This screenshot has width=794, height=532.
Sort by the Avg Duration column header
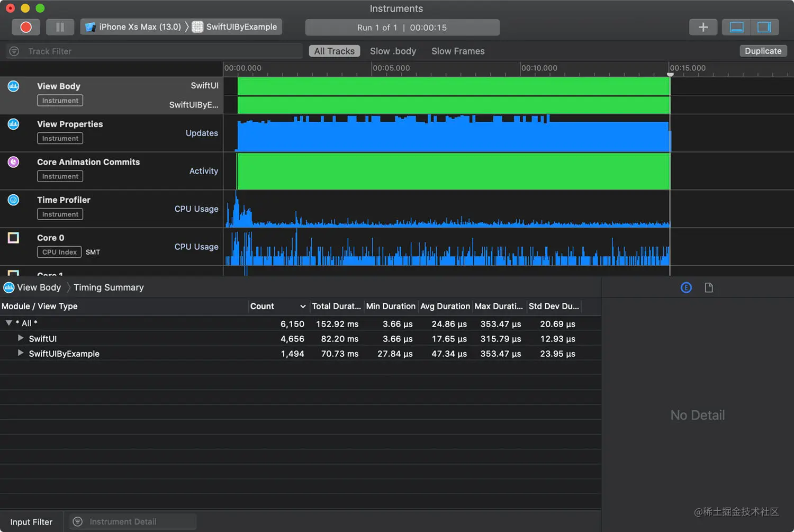[x=445, y=306]
